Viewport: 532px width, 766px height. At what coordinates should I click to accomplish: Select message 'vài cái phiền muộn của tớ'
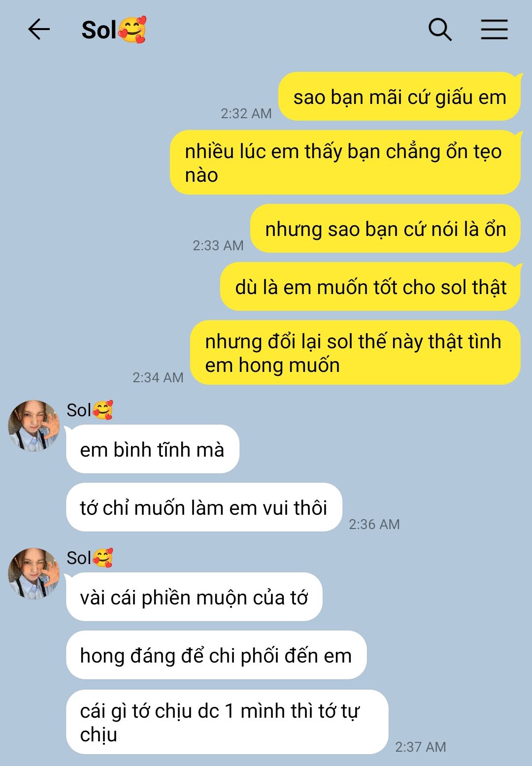point(194,597)
